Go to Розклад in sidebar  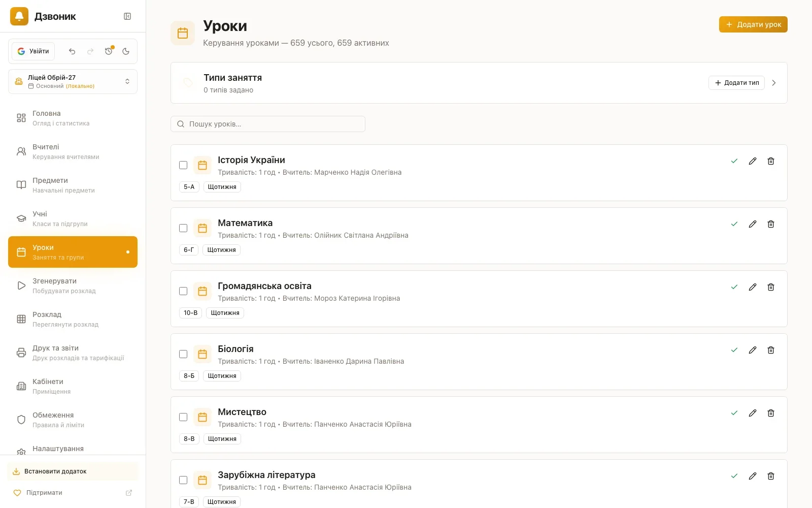pos(73,319)
